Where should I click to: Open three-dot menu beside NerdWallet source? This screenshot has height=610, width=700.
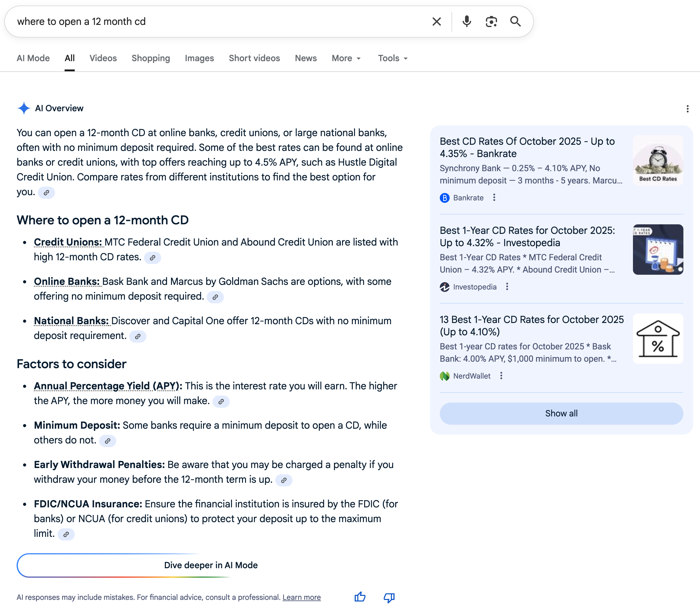[x=501, y=376]
